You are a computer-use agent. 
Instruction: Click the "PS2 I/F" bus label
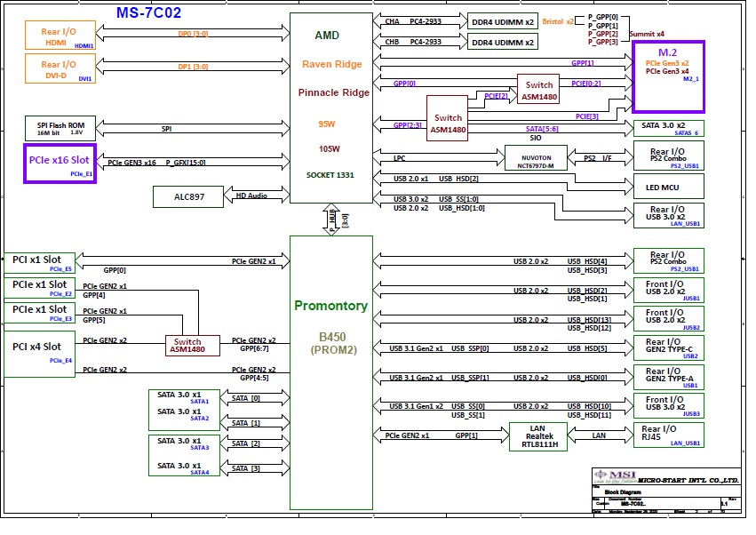[597, 158]
